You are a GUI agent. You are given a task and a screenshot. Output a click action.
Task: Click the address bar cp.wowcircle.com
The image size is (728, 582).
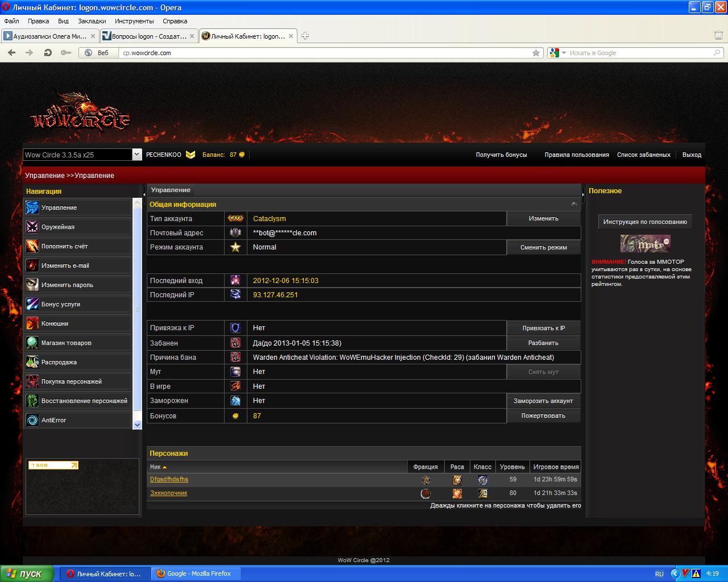pos(324,53)
